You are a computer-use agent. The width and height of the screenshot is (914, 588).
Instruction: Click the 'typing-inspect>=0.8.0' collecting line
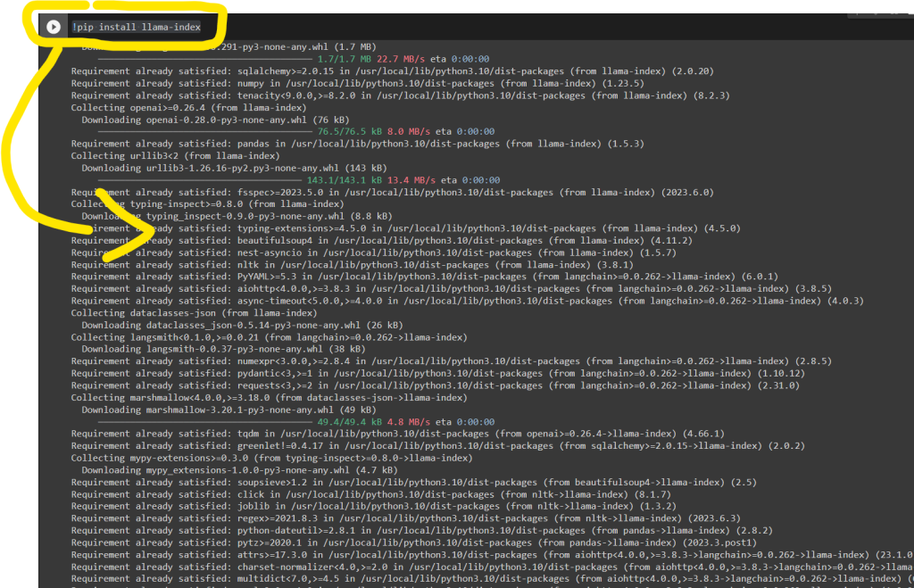207,204
